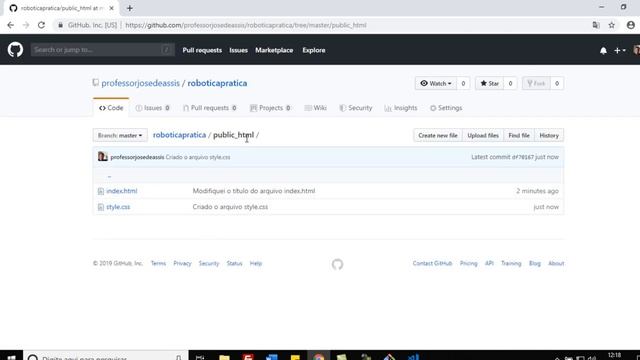Screen dimensions: 640x360
Task: Click API footer link
Action: coord(489,264)
